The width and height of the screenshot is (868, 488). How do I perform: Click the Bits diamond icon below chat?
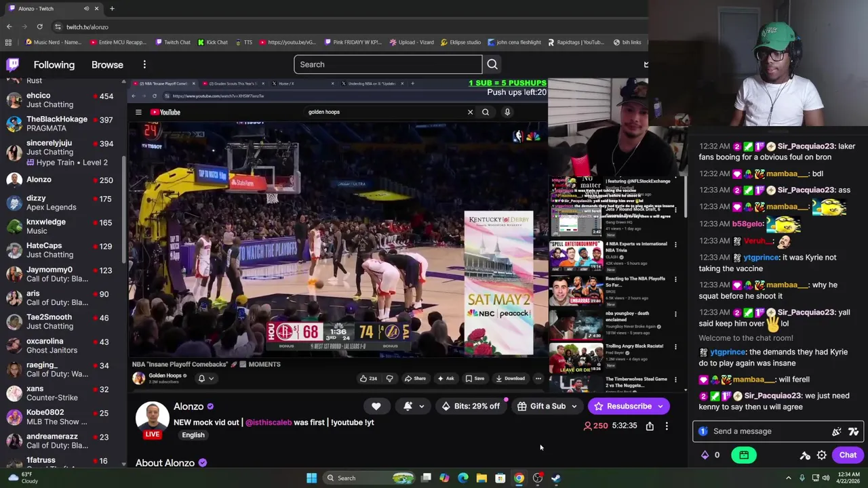click(705, 455)
